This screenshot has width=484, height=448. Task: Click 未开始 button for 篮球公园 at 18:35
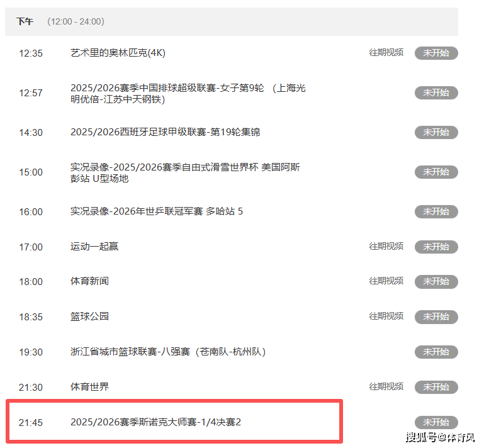point(436,317)
